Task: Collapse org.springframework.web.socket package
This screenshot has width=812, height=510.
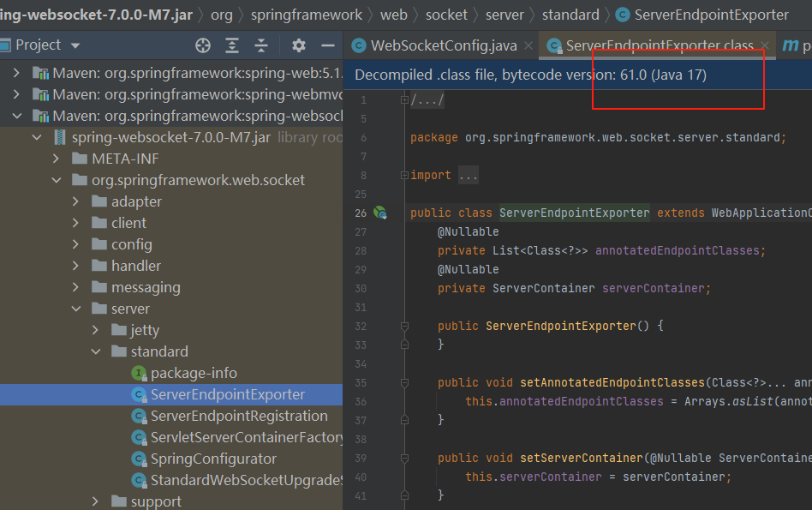Action: coord(57,180)
